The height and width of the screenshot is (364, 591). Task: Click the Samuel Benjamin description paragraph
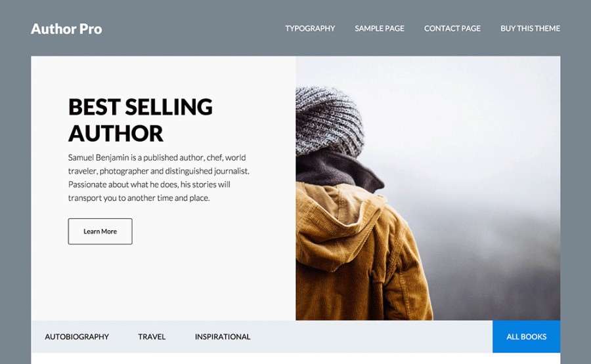point(159,177)
